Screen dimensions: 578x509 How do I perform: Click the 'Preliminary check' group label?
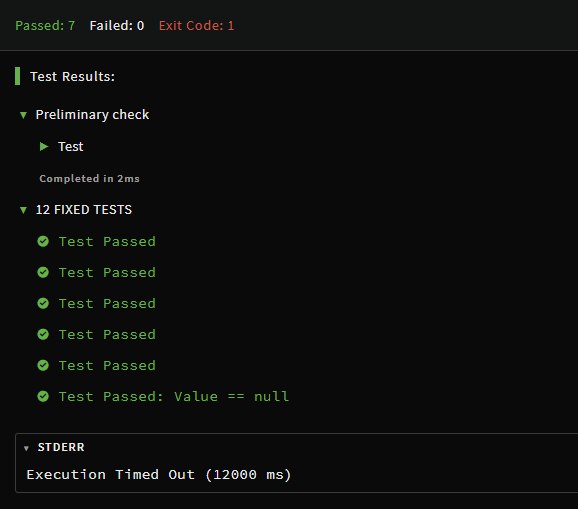click(92, 115)
